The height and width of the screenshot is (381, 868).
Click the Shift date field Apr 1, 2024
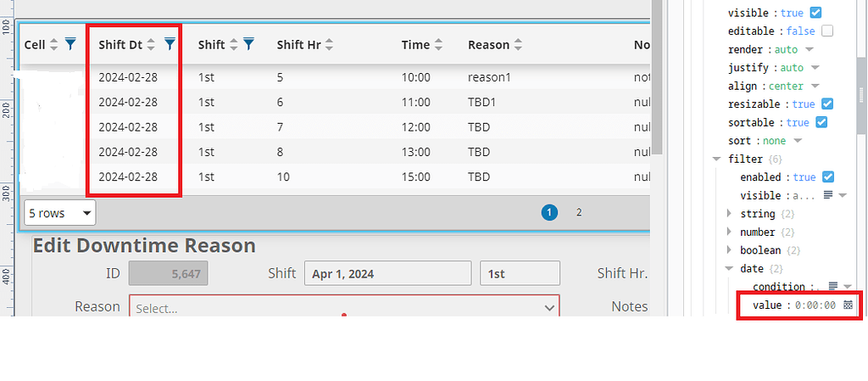[387, 273]
